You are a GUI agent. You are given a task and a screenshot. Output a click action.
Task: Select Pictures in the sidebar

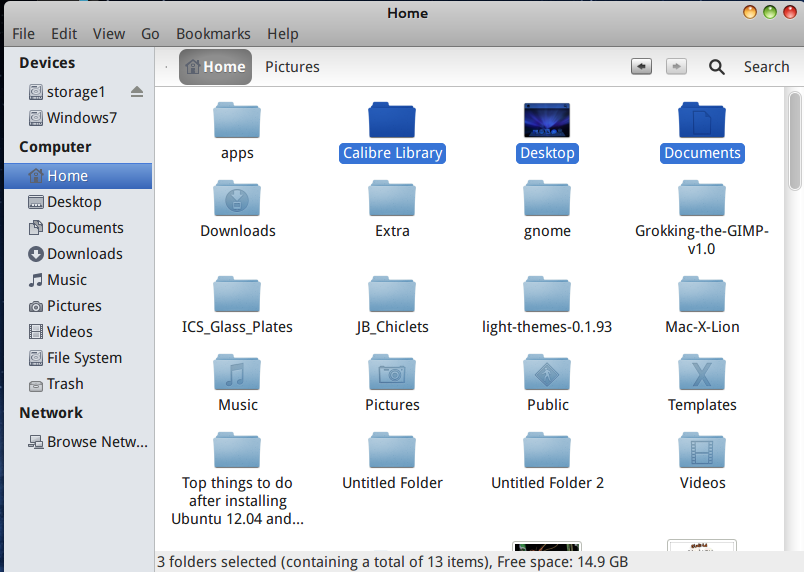65,306
